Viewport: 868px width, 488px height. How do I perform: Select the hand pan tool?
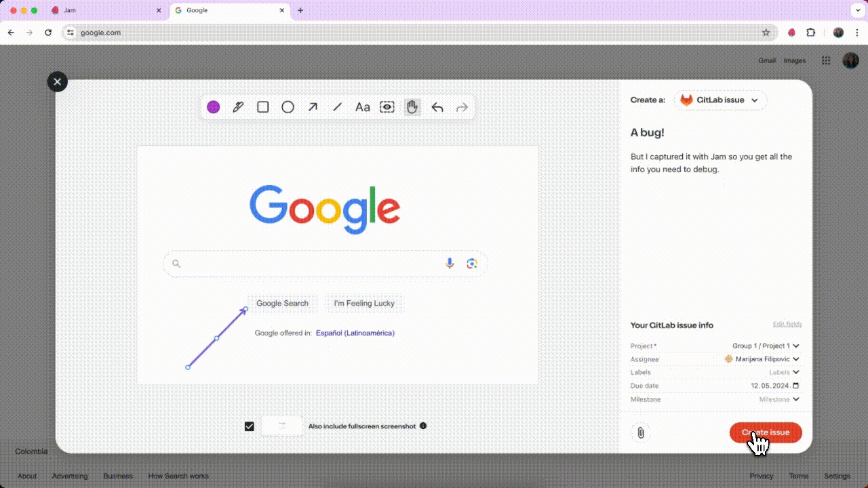pos(412,107)
